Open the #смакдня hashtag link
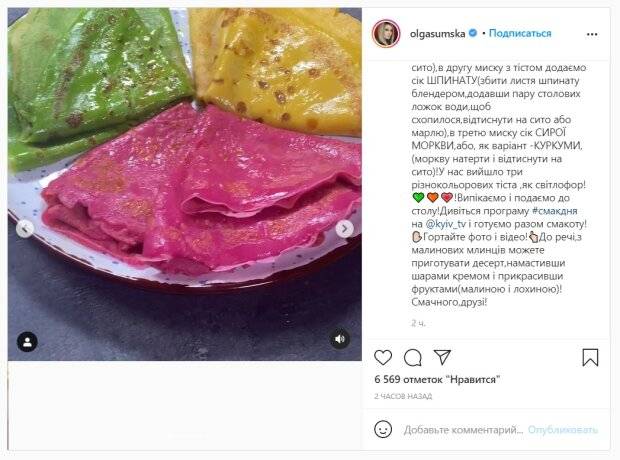 coord(555,211)
